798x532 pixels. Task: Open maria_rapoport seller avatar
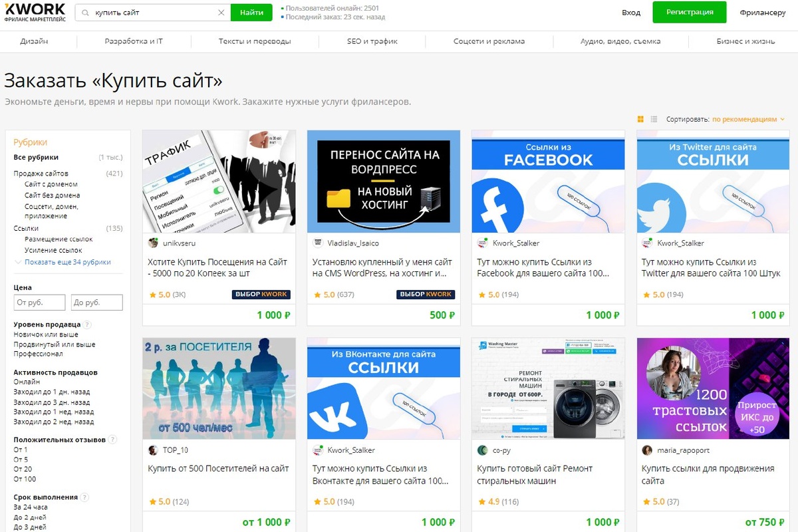(x=647, y=450)
